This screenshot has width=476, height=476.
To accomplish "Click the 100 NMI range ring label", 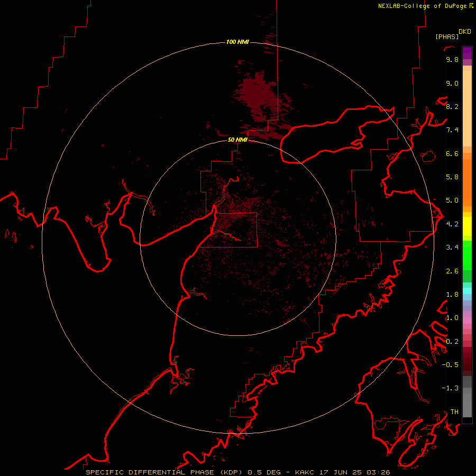I will [x=237, y=42].
